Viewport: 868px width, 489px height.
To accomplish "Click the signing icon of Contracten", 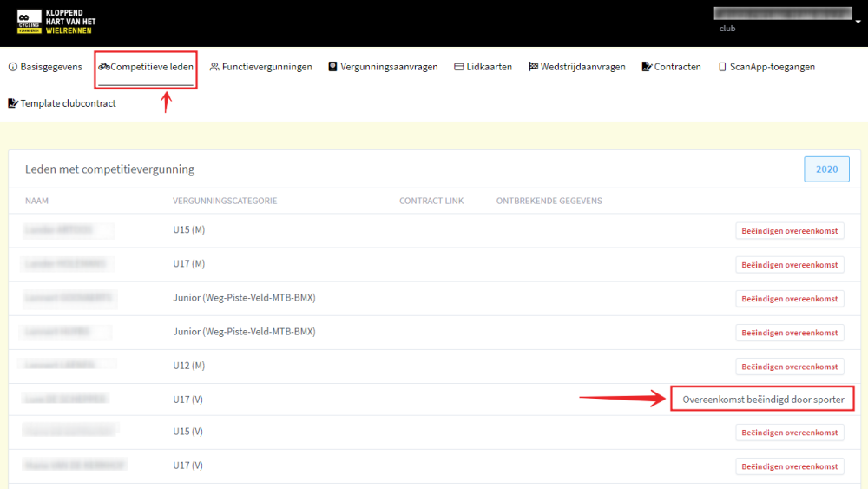I will click(x=647, y=67).
